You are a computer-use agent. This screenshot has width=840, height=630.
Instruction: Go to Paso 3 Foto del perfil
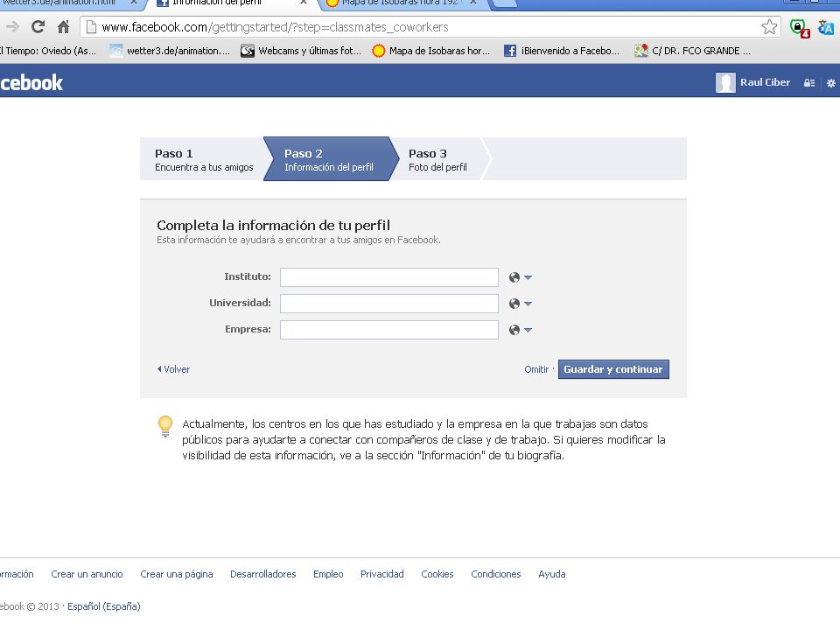coord(439,159)
